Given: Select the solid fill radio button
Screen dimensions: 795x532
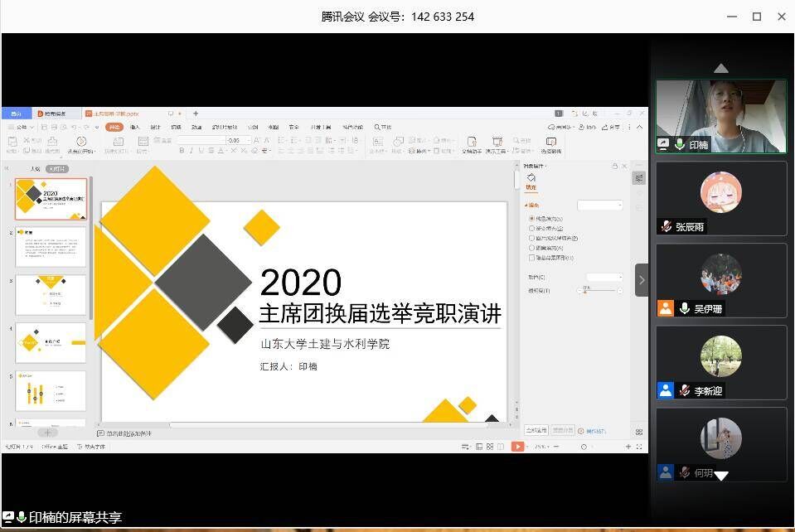Looking at the screenshot, I should coord(532,218).
